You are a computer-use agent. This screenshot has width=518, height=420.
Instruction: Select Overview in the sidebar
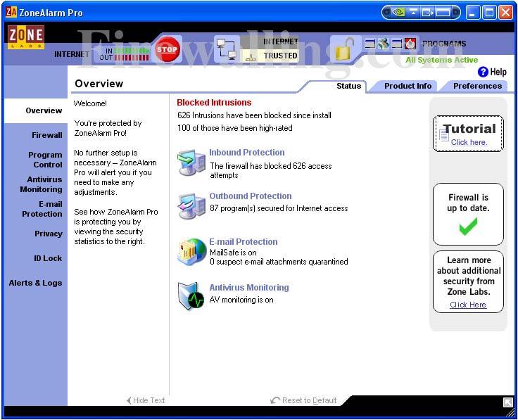44,110
